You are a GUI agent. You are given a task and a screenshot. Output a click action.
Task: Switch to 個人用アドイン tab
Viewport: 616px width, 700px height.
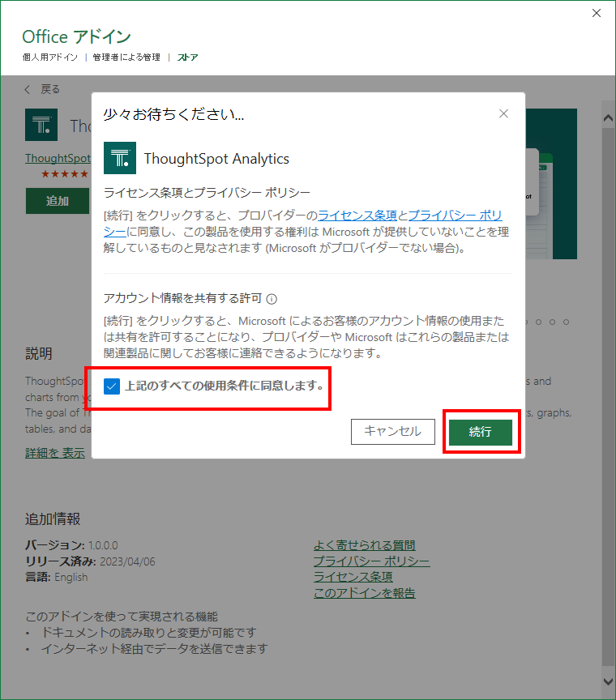point(50,58)
